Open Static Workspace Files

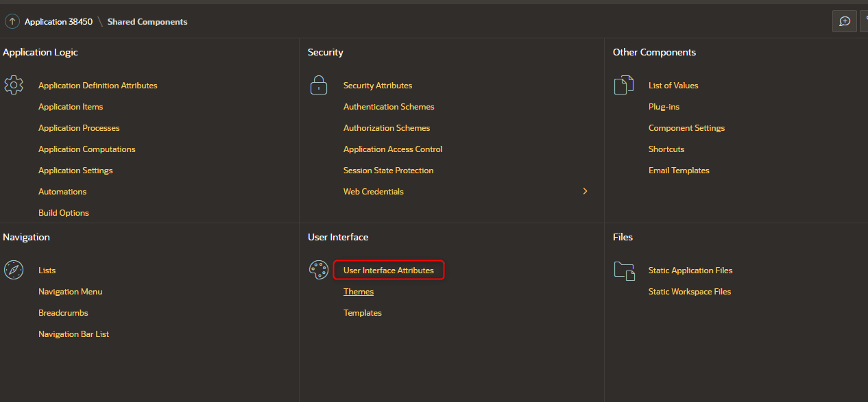(x=689, y=291)
